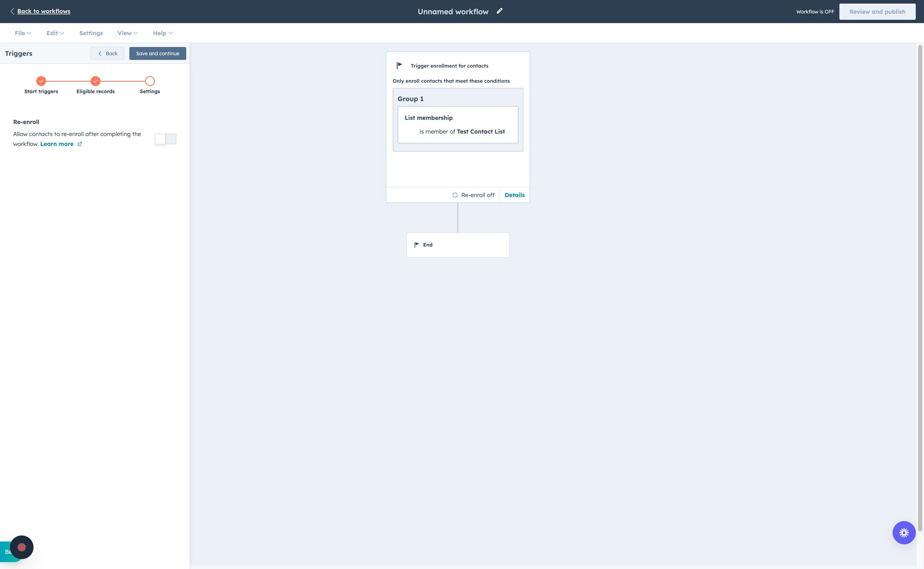The width and height of the screenshot is (924, 569).
Task: Select the Eligible records step circle
Action: 96,81
